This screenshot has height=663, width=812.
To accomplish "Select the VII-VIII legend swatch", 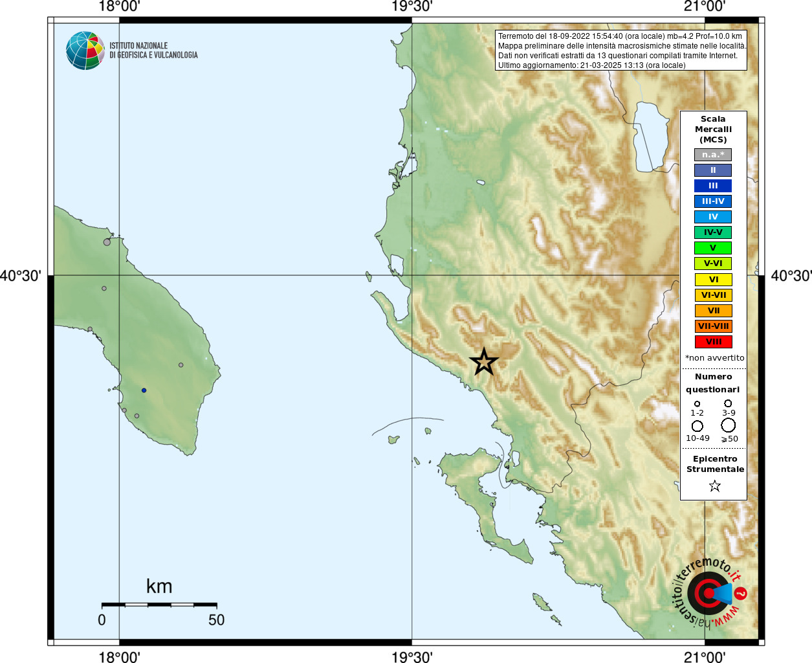I will click(x=713, y=326).
